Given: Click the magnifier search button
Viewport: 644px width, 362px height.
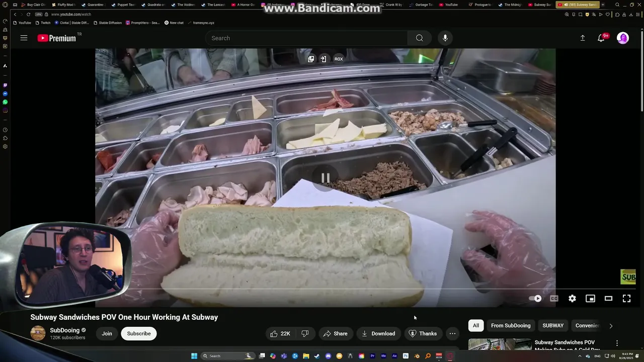Looking at the screenshot, I should pos(419,38).
